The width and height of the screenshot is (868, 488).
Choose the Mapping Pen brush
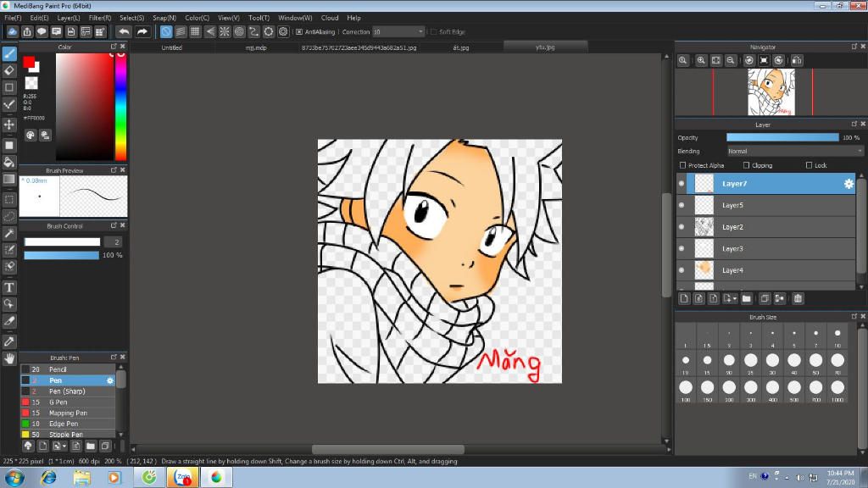pos(68,413)
